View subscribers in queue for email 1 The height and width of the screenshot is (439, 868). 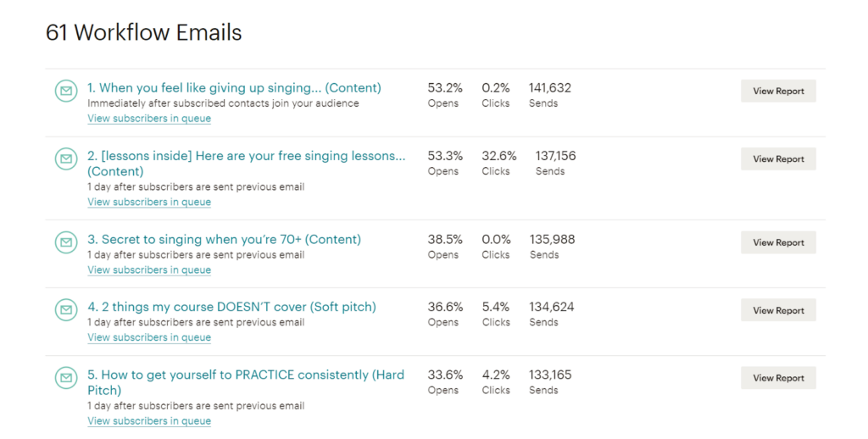point(149,119)
